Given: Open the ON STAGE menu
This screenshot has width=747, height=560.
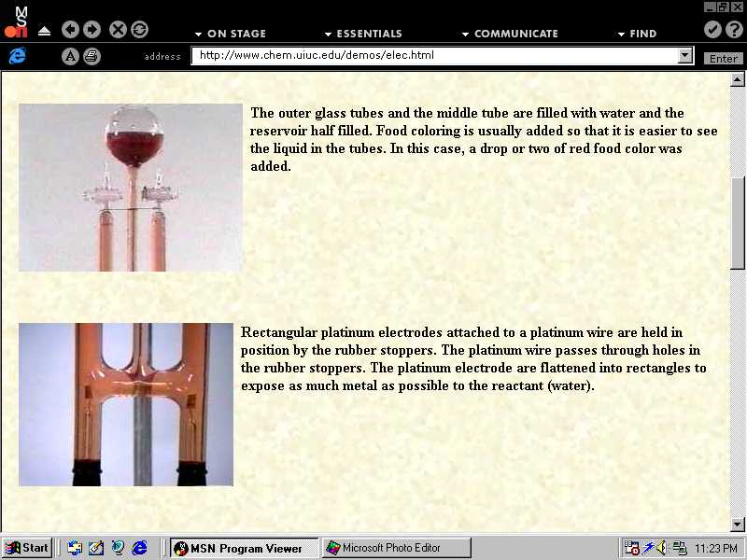Looking at the screenshot, I should pyautogui.click(x=230, y=34).
